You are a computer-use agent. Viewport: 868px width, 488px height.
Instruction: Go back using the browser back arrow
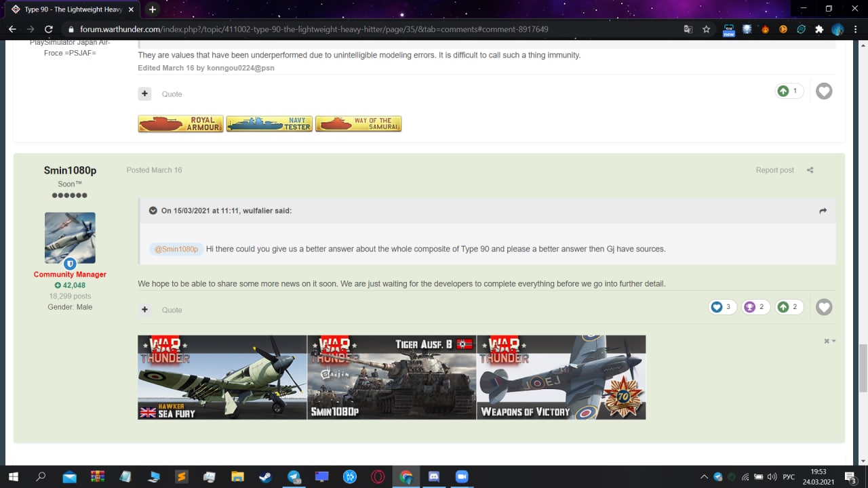coord(12,29)
